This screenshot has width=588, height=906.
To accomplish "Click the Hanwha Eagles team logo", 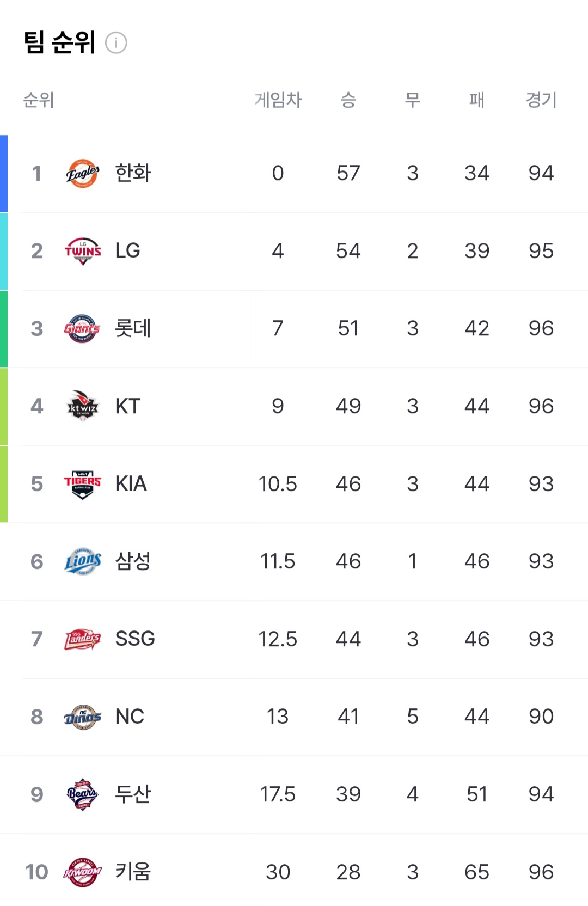I will [83, 173].
